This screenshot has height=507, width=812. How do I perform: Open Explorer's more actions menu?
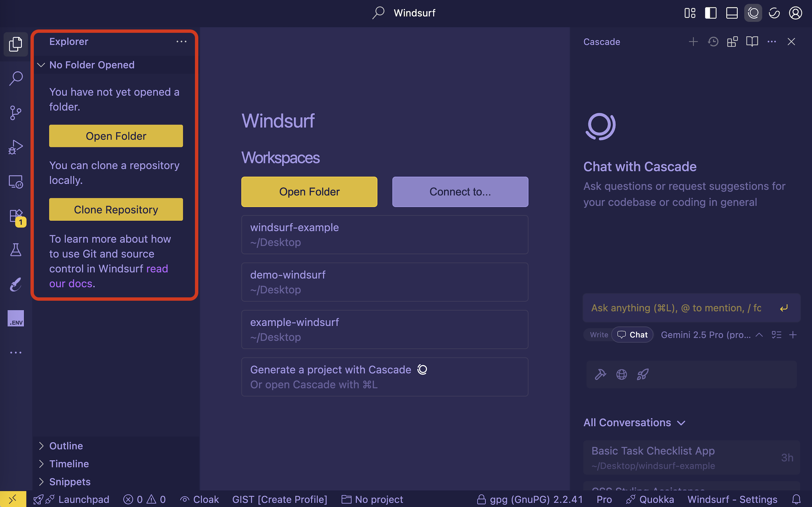[181, 42]
